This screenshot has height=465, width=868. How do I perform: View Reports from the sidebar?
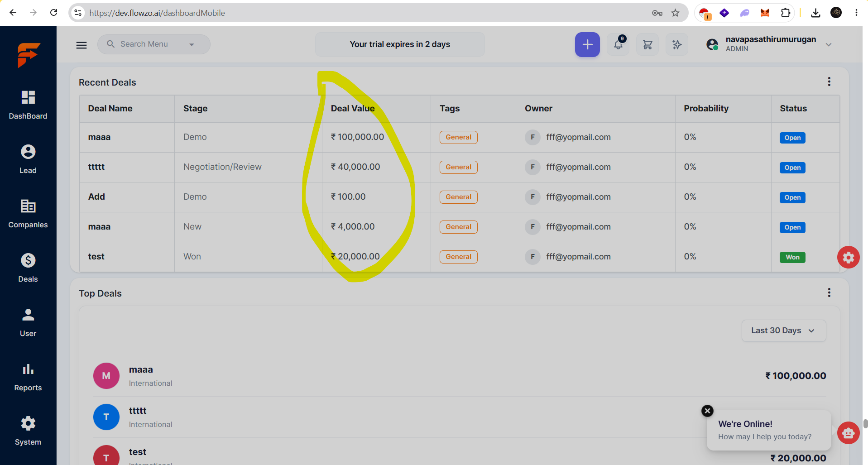(x=28, y=377)
